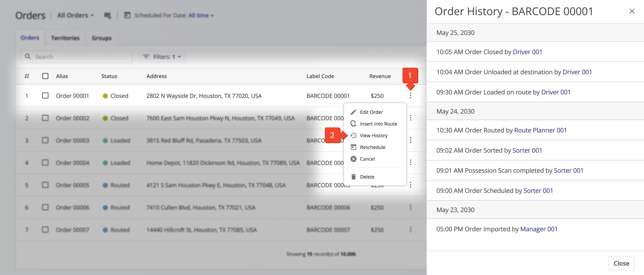Open three-dot menu for Order 00002 row
The width and height of the screenshot is (644, 275).
point(410,118)
